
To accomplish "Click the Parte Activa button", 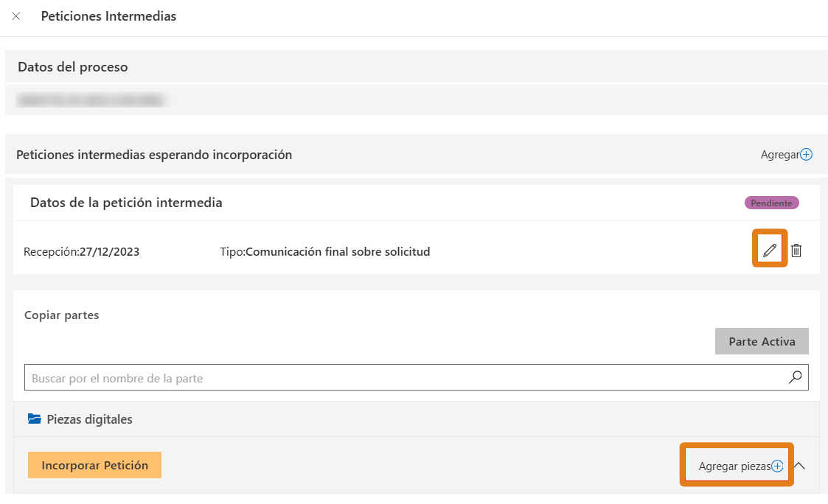I will 762,342.
